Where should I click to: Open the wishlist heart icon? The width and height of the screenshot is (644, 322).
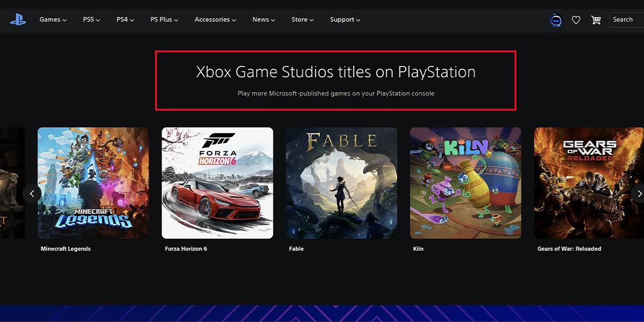576,20
